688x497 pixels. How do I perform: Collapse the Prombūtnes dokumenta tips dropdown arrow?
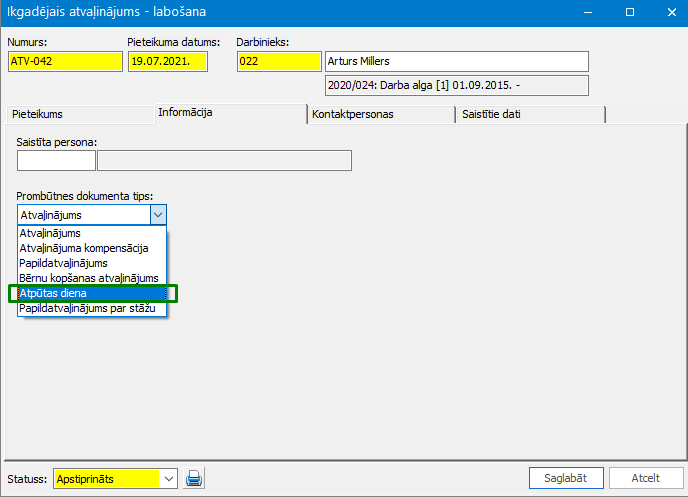(158, 215)
